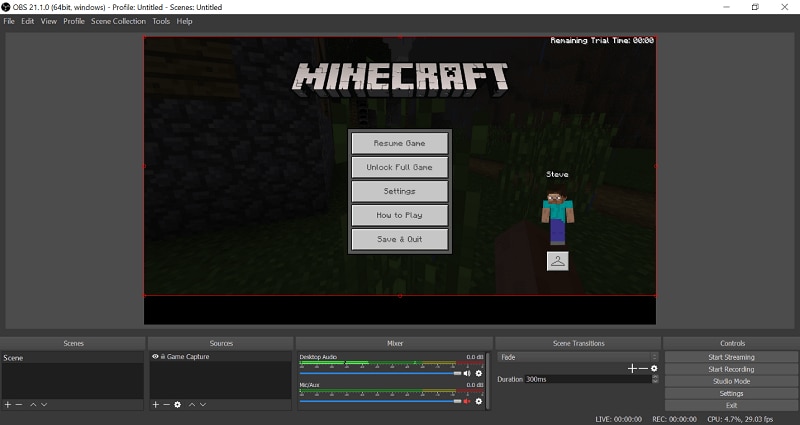Click the hanger skin icon below Steve
Viewport: 800px width, 425px height.
tap(558, 261)
